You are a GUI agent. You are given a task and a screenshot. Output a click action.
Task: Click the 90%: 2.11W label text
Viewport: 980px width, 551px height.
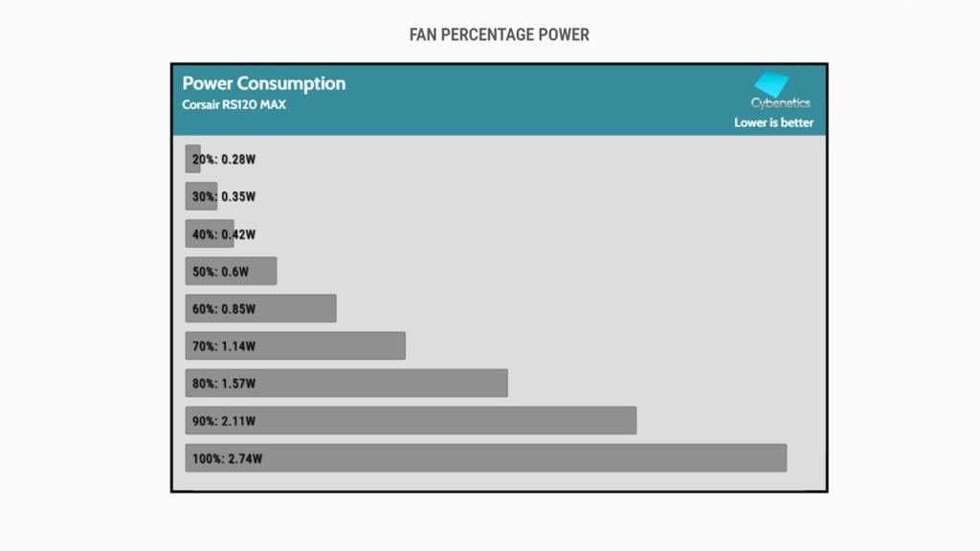[x=224, y=421]
